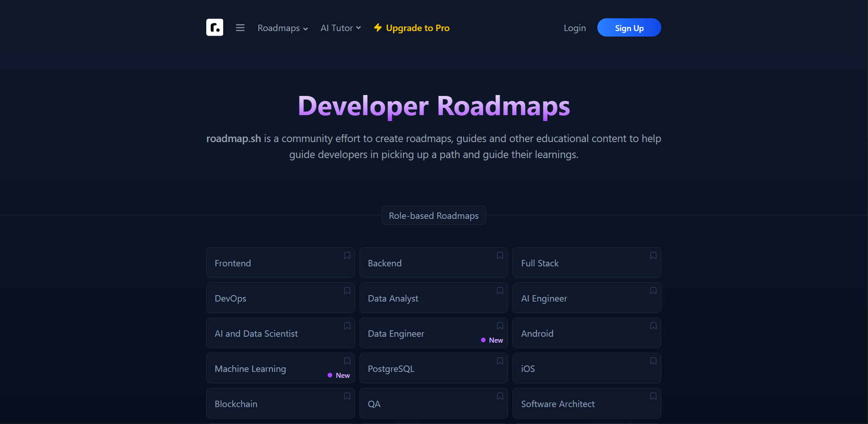Select the Role-based Roadmaps tab
The height and width of the screenshot is (424, 868).
(434, 215)
